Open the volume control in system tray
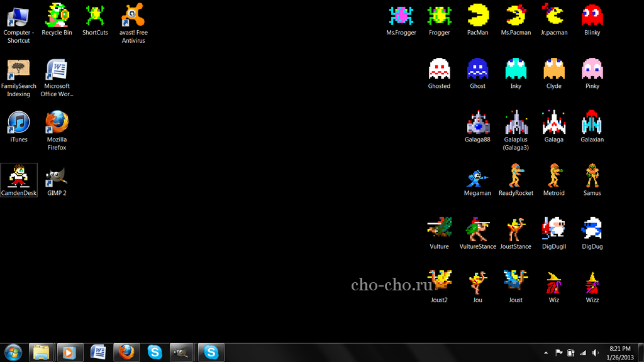Viewport: 644px width, 362px height. (x=595, y=353)
